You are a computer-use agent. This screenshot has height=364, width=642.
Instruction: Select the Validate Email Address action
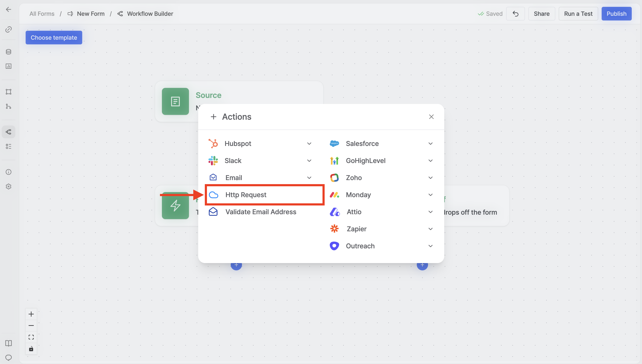click(x=260, y=212)
